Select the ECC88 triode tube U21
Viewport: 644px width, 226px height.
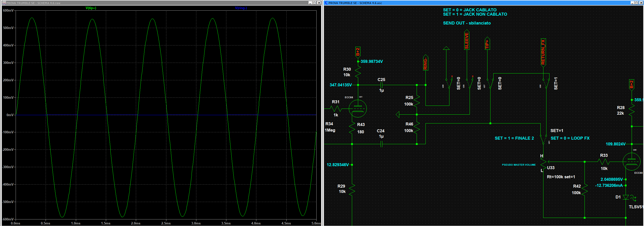[x=358, y=109]
